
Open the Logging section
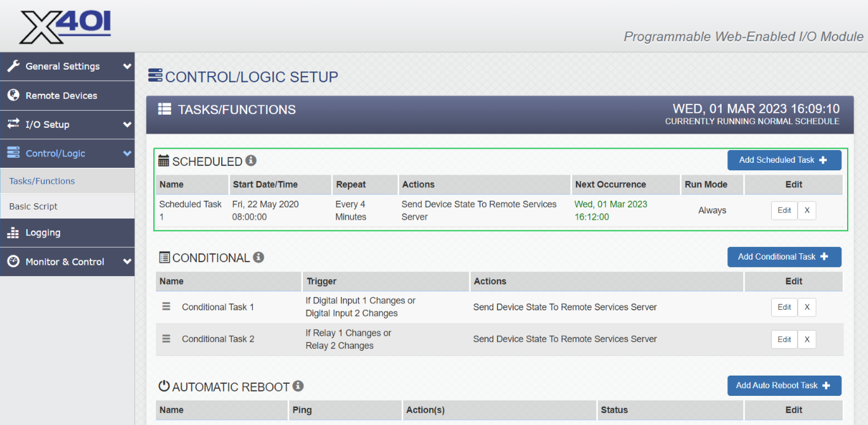43,233
